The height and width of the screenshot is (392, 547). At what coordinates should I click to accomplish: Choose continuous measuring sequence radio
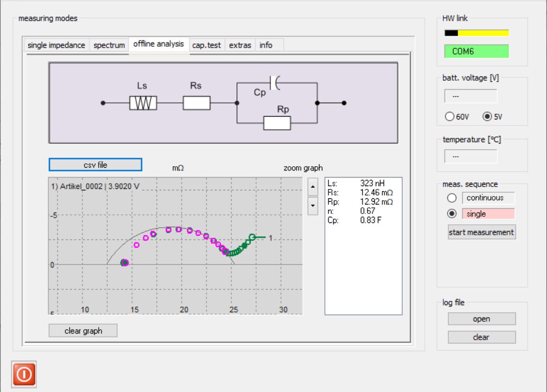click(x=452, y=198)
